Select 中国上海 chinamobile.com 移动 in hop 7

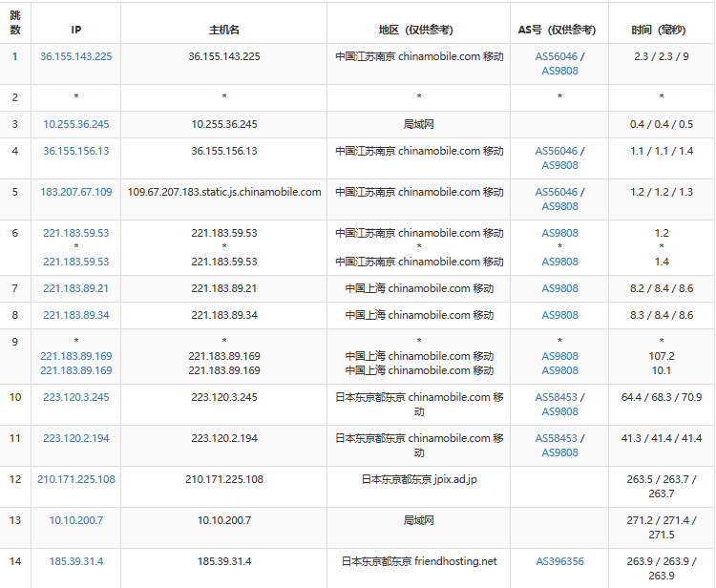click(x=419, y=288)
